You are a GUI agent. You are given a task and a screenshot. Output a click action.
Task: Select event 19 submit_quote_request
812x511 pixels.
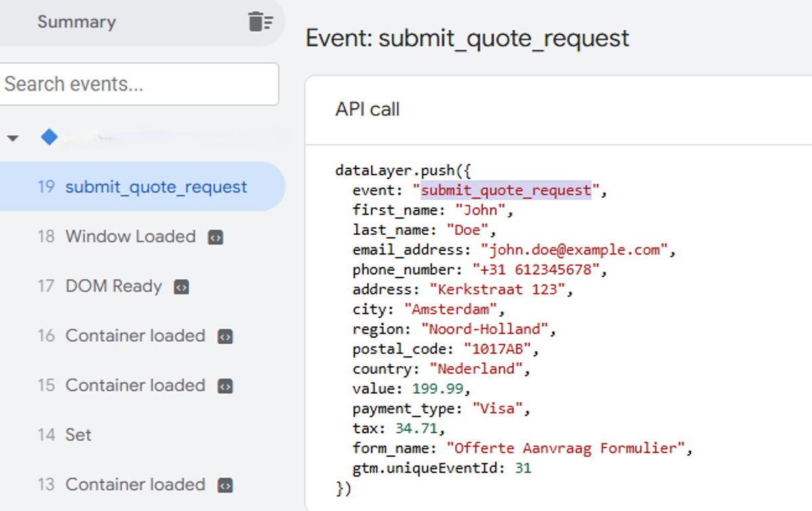click(142, 187)
